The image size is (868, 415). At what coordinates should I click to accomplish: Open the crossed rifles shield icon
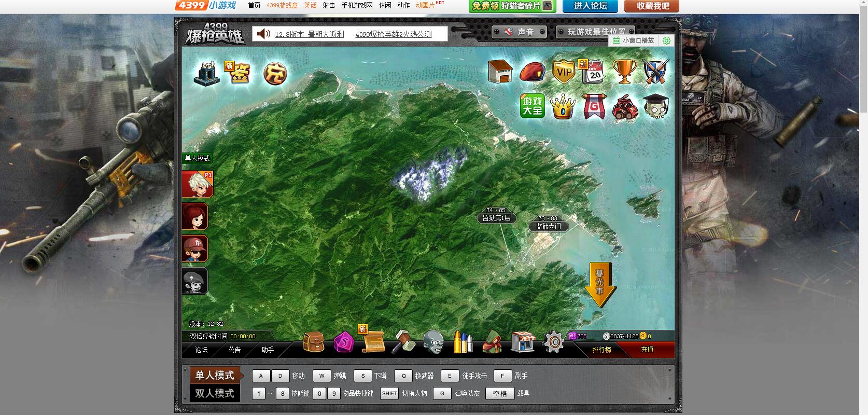tap(656, 71)
